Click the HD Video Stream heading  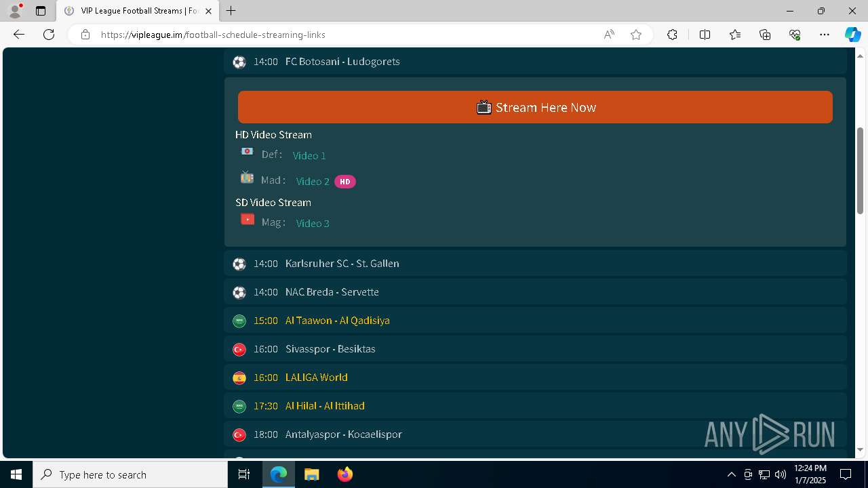(x=273, y=135)
